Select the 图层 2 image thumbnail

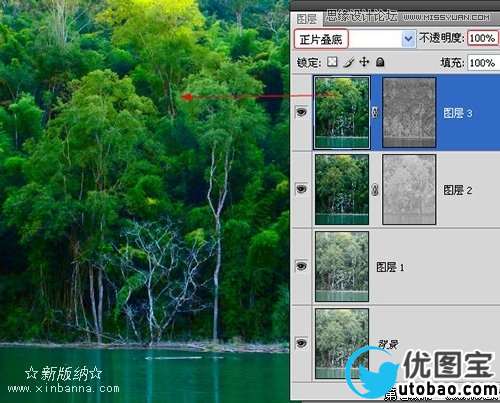click(342, 189)
